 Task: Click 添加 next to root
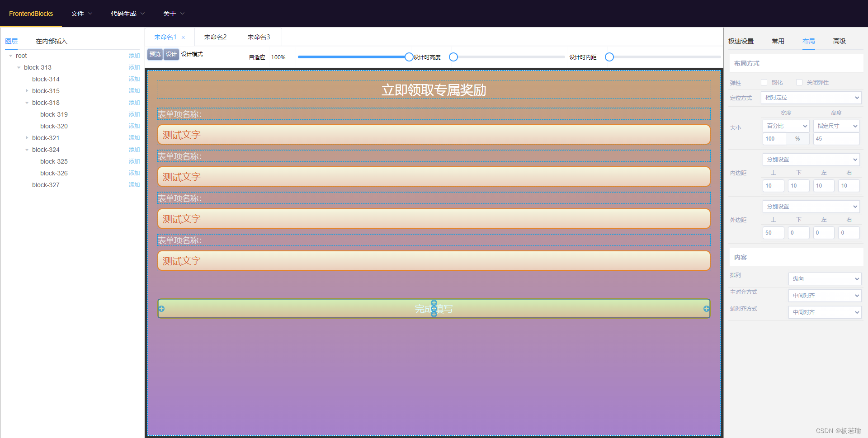pos(134,56)
